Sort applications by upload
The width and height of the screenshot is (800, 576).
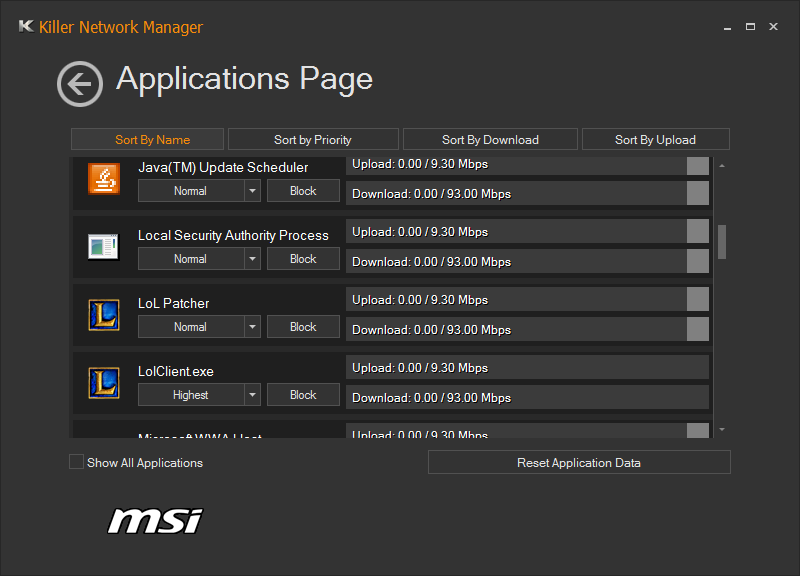656,139
